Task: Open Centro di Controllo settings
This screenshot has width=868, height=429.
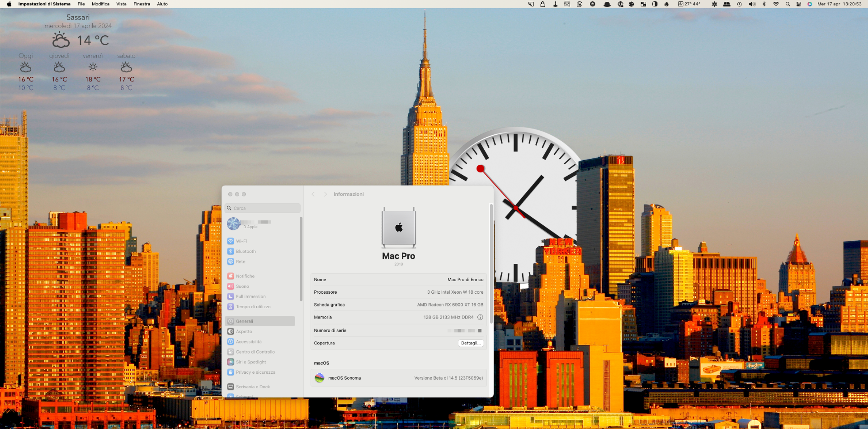Action: point(255,352)
